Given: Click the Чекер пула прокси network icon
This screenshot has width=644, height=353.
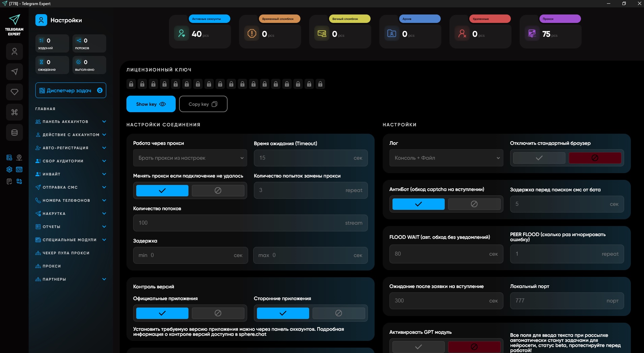Looking at the screenshot, I should [x=38, y=253].
